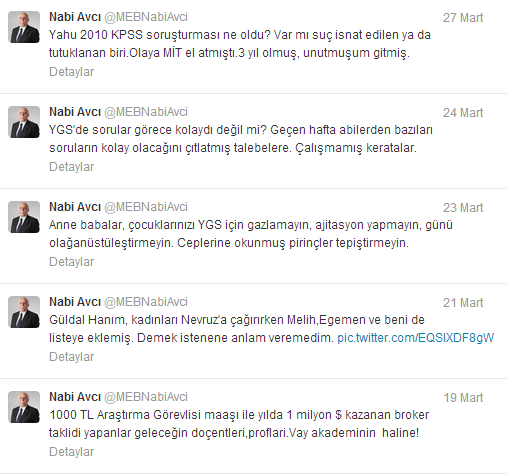Click Nabi Avcı name on the 27 Mart tweet
Viewport: 507px width, 475px height.
click(75, 17)
